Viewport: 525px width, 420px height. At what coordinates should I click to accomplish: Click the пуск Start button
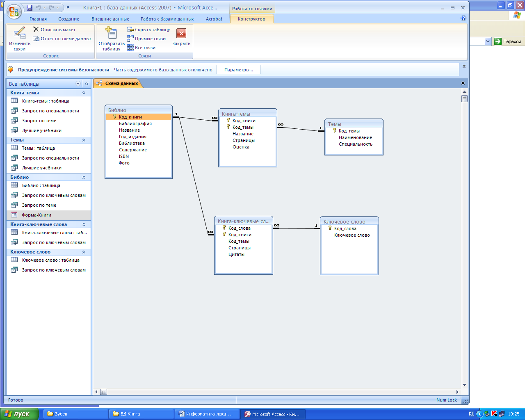click(20, 414)
